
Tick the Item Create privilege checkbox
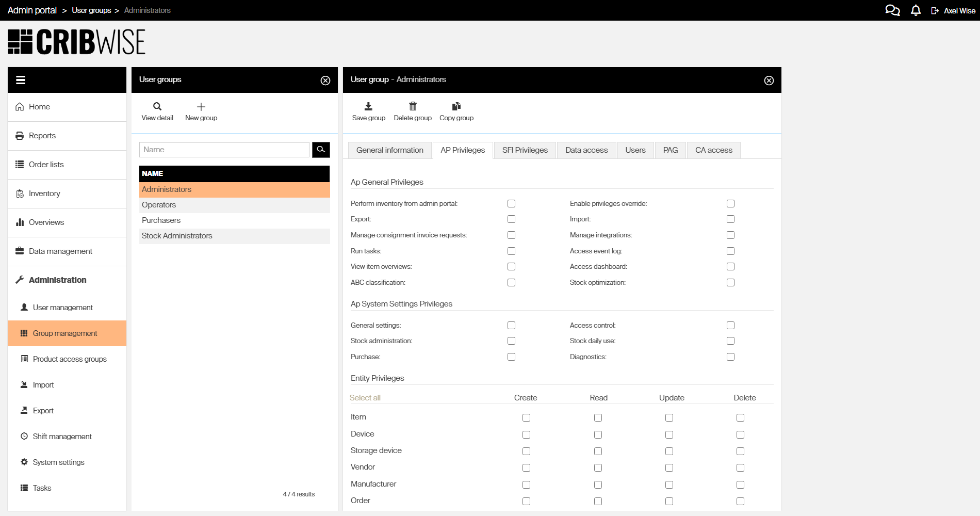[526, 417]
